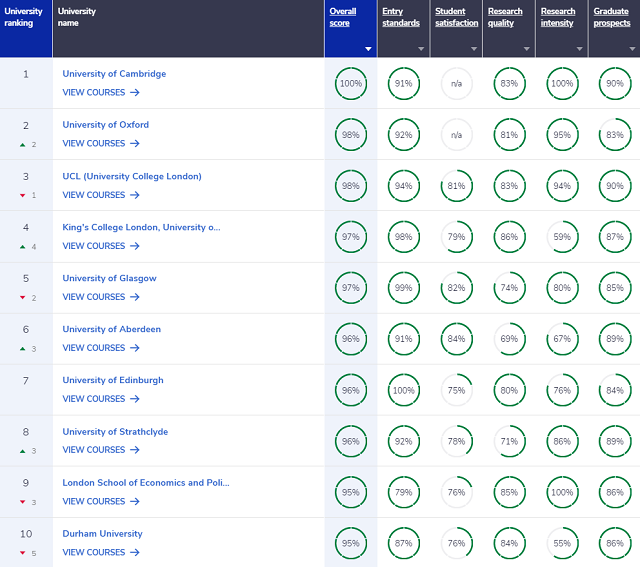Click the arrow icon beside Cambridge's View Courses
Viewport: 640px width, 567px height.
135,93
